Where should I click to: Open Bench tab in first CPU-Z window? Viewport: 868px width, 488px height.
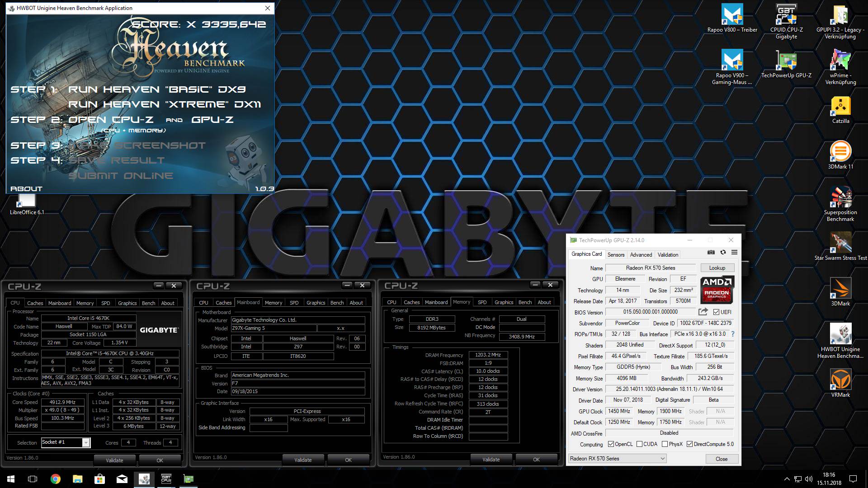(x=148, y=303)
